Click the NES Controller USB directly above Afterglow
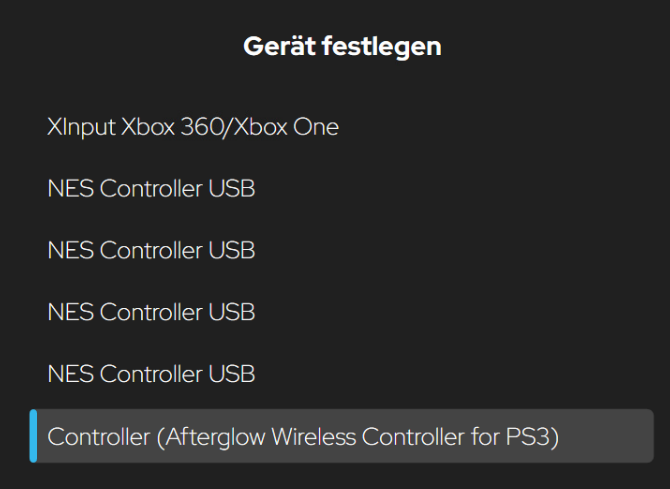This screenshot has height=489, width=670. click(x=151, y=374)
